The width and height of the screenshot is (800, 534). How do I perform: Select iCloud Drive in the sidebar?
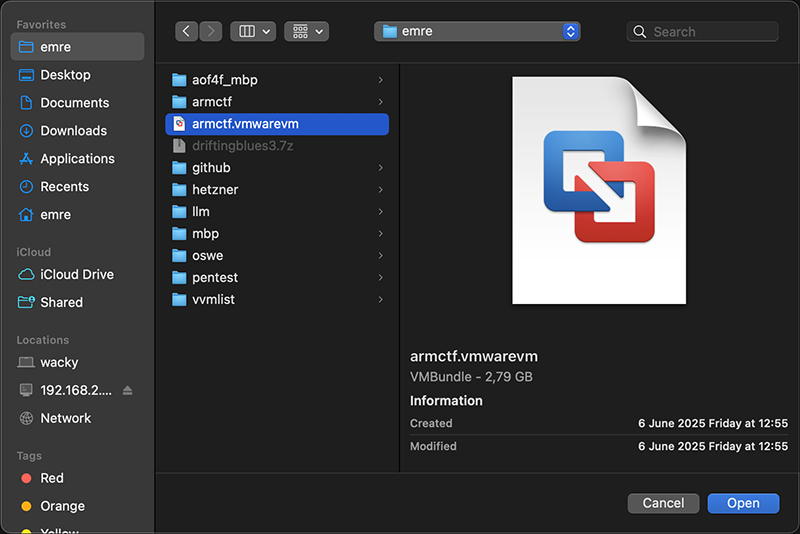(76, 274)
